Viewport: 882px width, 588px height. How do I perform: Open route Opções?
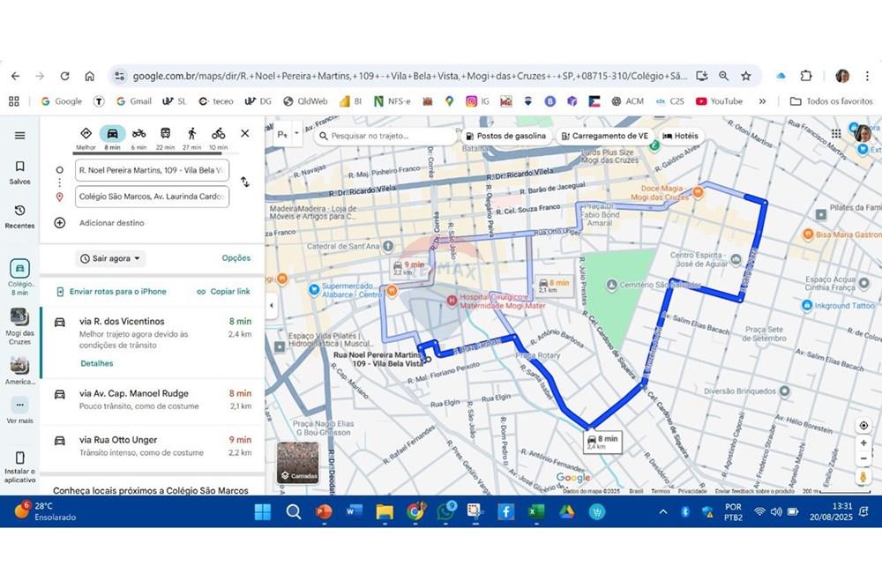pyautogui.click(x=235, y=258)
